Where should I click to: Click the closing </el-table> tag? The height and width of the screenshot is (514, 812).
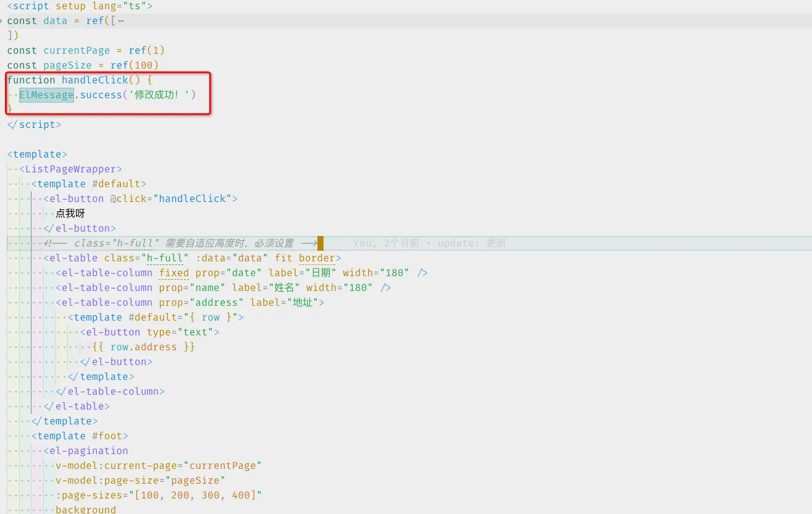[x=77, y=407]
